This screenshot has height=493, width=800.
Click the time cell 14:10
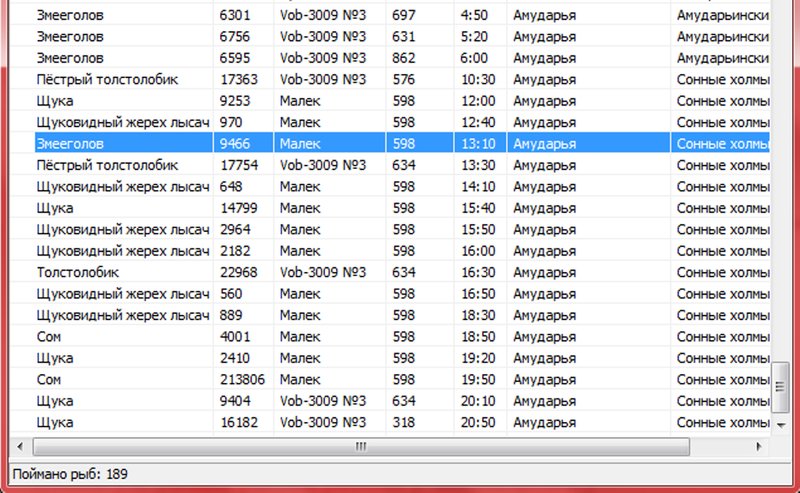pos(478,187)
